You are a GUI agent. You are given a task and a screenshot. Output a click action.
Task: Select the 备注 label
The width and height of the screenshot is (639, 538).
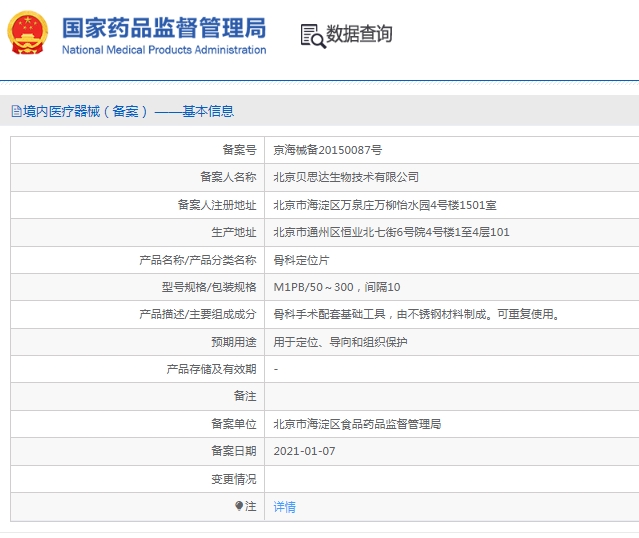pos(245,396)
